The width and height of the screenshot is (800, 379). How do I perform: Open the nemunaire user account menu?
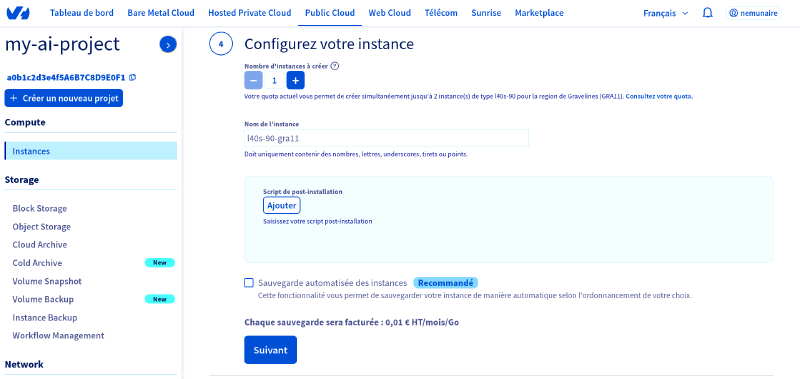click(x=753, y=13)
